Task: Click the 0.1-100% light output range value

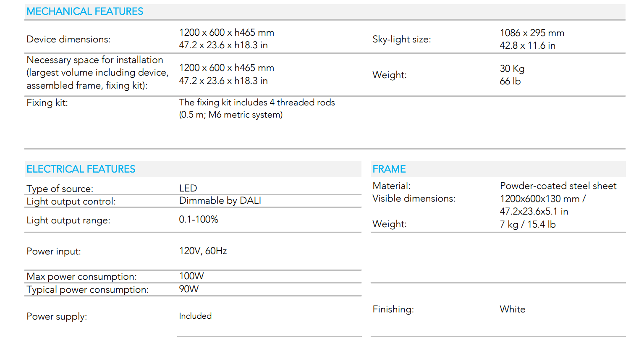Action: (199, 219)
